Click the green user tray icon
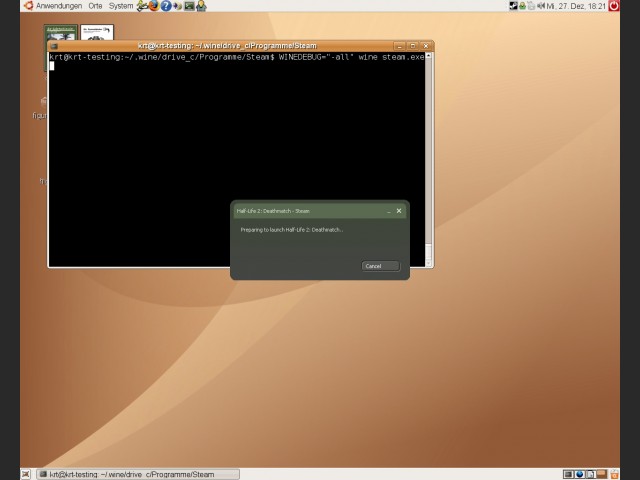This screenshot has height=480, width=640. [x=522, y=6]
